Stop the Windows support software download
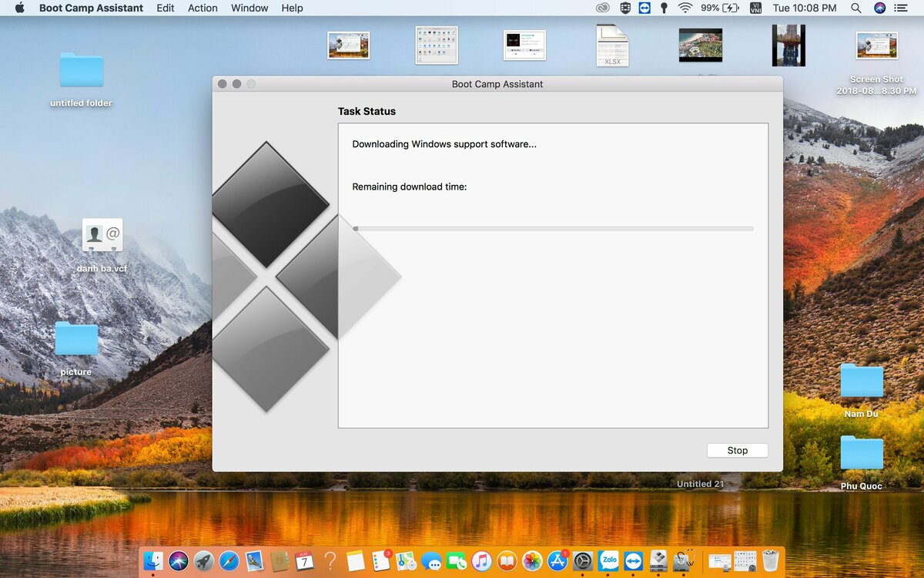This screenshot has width=924, height=578. tap(737, 451)
